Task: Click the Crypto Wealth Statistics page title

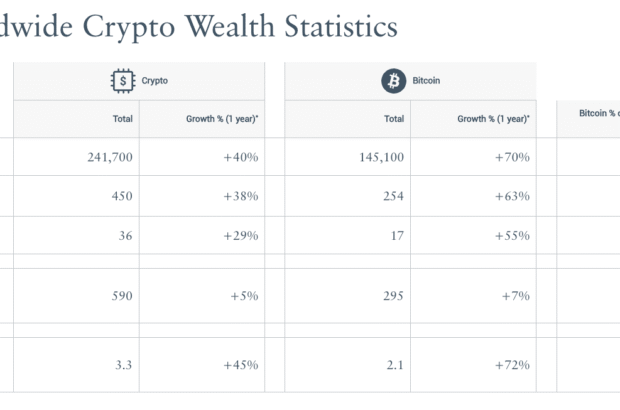Action: (199, 27)
